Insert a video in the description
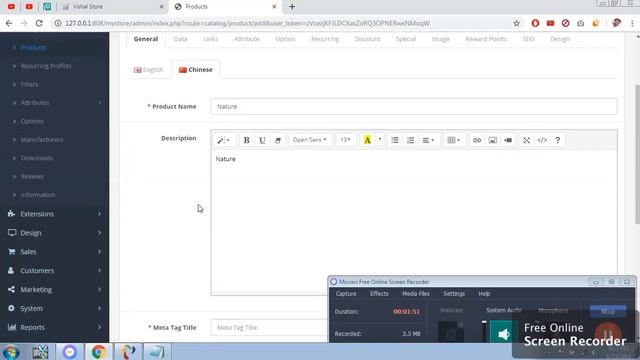 [508, 140]
